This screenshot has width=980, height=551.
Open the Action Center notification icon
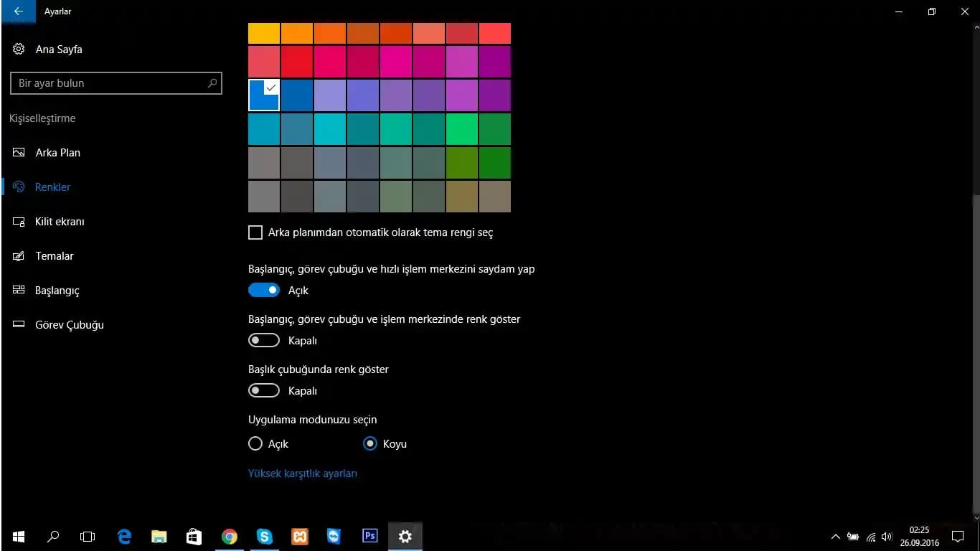tap(957, 536)
